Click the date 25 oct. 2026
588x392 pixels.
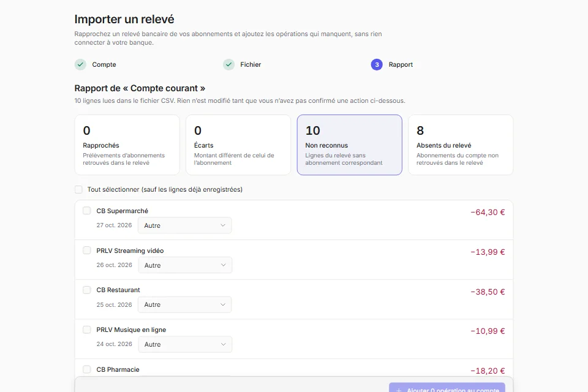click(114, 304)
